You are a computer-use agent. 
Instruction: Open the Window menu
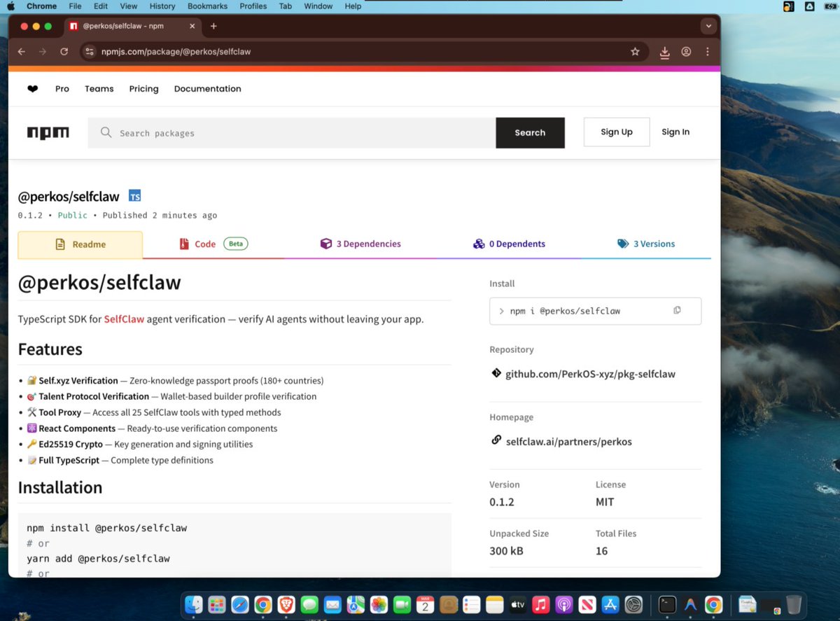[318, 6]
